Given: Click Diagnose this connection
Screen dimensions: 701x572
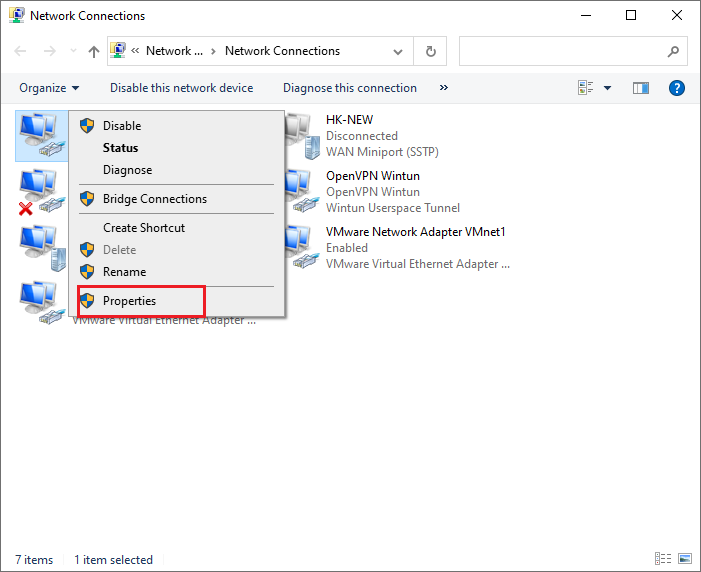Looking at the screenshot, I should coord(350,88).
